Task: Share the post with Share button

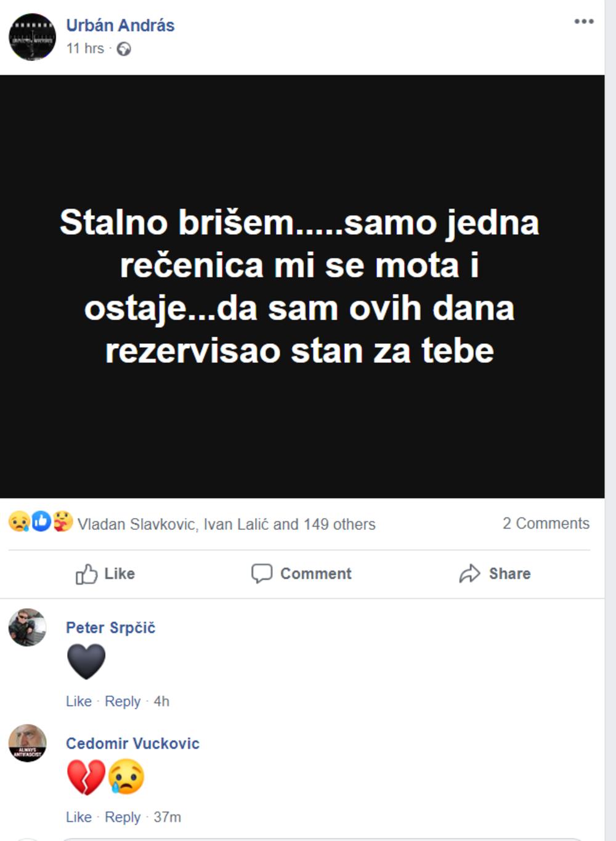Action: coord(495,574)
